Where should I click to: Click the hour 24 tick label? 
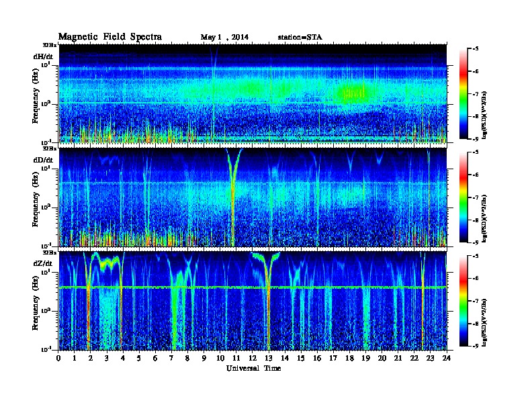447,358
